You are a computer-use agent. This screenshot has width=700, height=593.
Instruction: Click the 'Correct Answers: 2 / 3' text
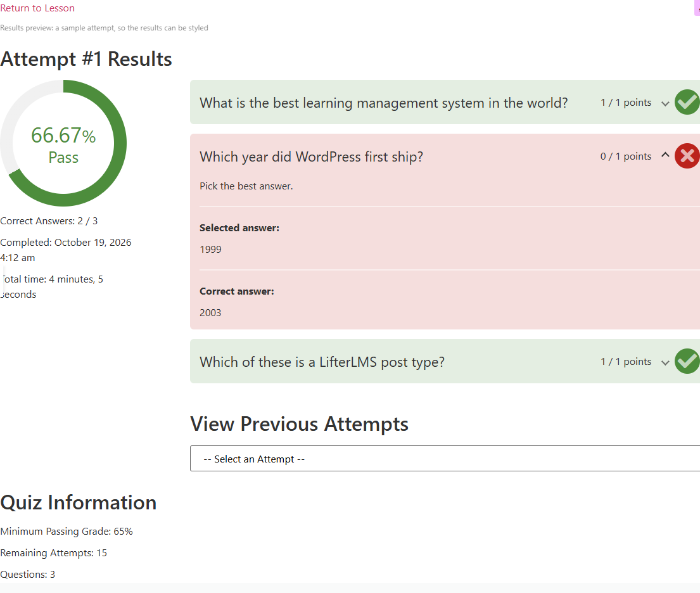pyautogui.click(x=49, y=221)
